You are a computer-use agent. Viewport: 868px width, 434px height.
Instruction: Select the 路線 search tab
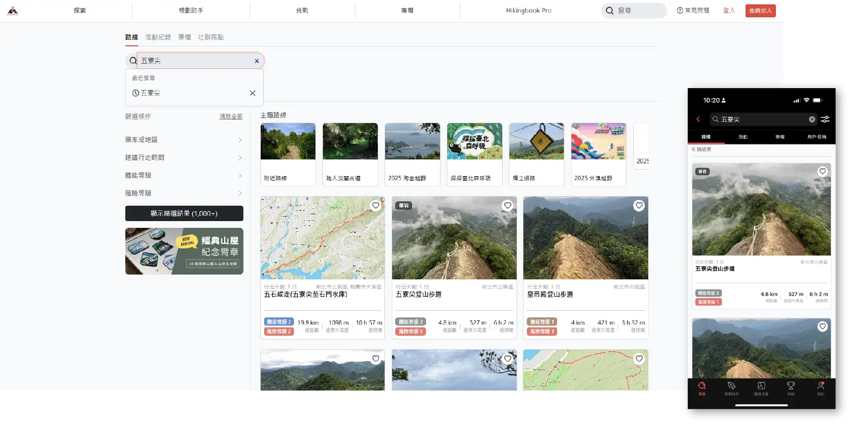coord(132,37)
